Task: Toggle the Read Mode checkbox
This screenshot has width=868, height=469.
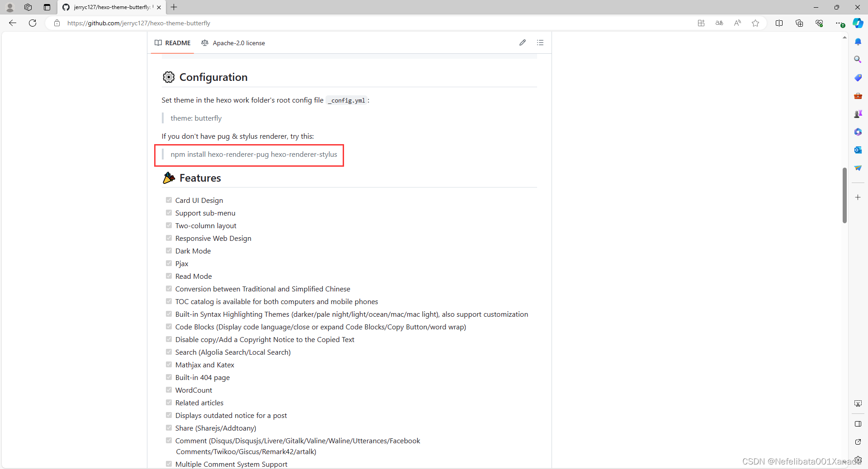Action: click(169, 276)
